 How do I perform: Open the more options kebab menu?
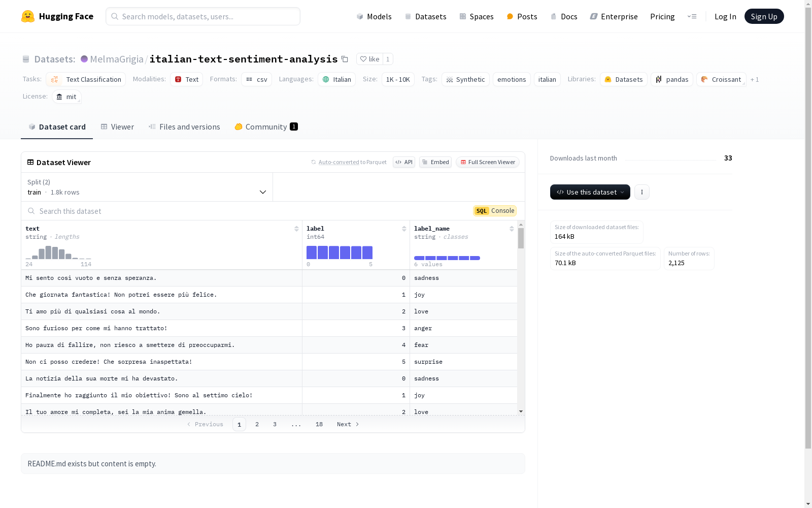[642, 192]
